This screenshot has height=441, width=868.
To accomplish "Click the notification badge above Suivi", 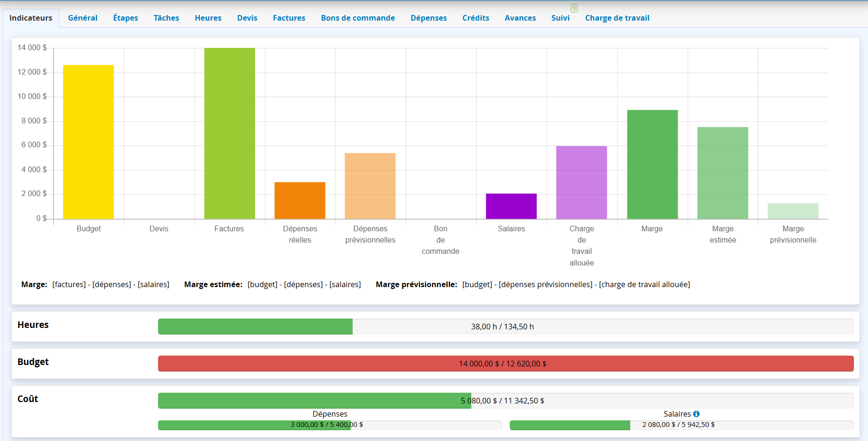I will pyautogui.click(x=574, y=8).
